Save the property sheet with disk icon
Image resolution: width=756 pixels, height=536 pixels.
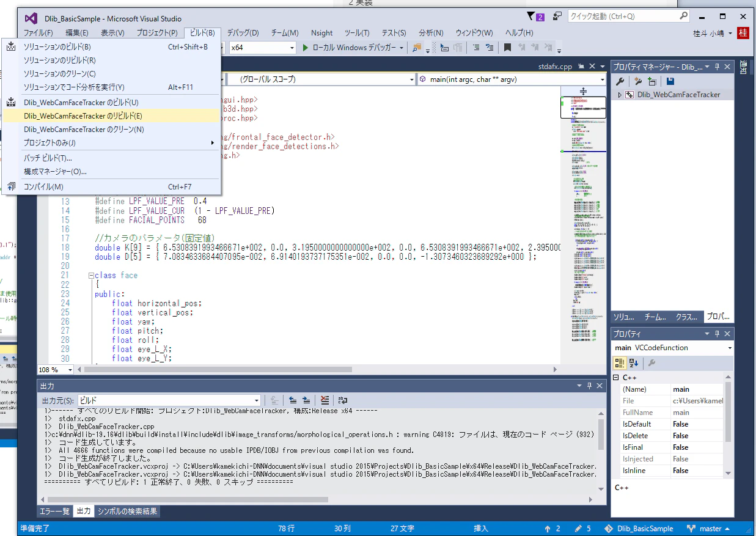pyautogui.click(x=670, y=81)
